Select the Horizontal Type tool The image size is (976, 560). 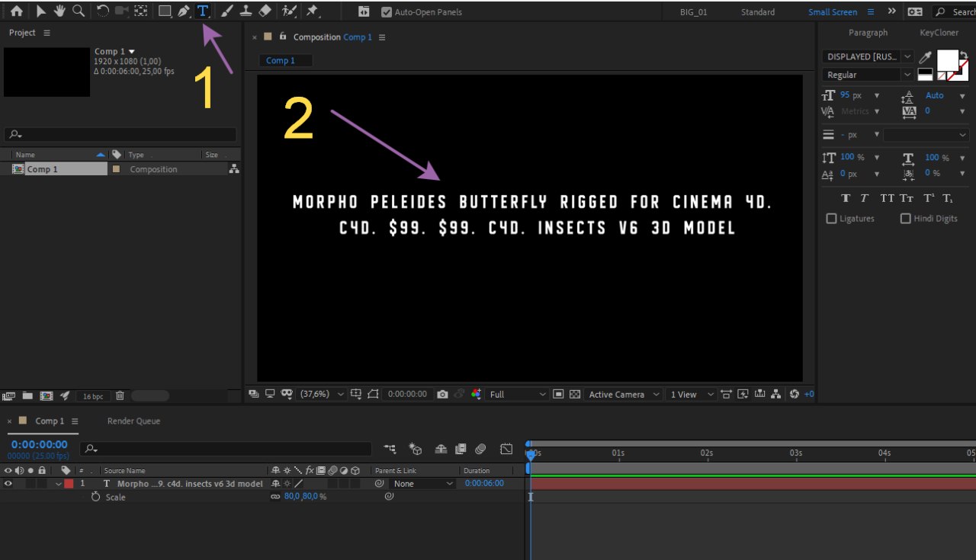click(x=203, y=11)
